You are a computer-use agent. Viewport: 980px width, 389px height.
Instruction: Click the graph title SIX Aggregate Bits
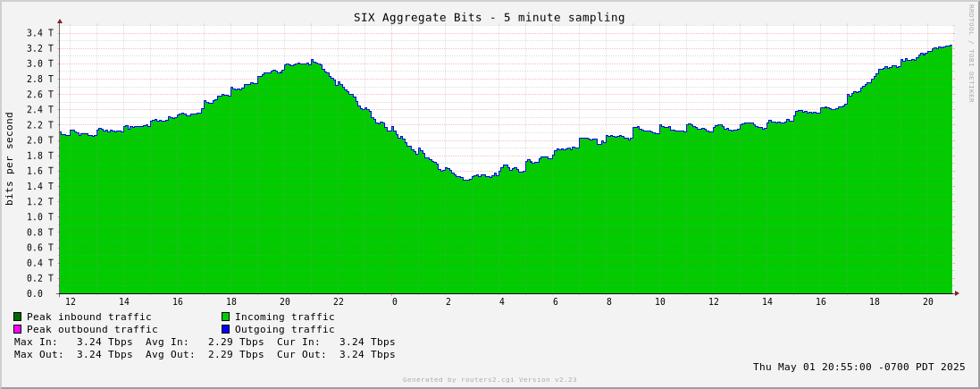coord(489,17)
